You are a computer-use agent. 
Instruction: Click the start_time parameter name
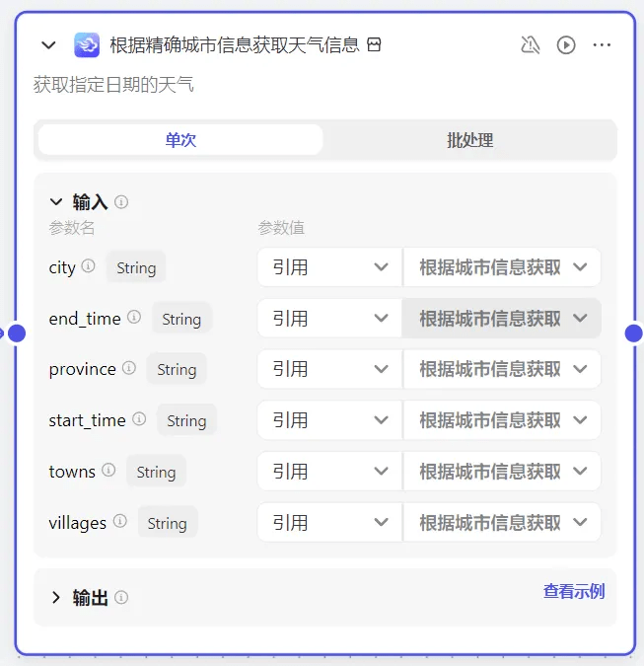pos(87,420)
